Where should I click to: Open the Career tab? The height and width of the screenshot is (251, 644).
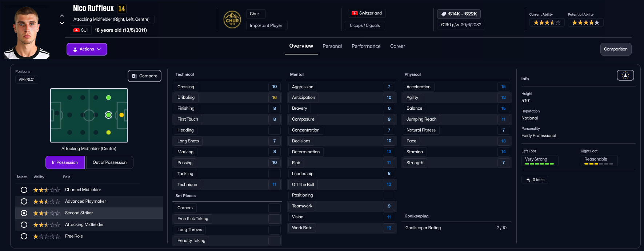[x=397, y=46]
